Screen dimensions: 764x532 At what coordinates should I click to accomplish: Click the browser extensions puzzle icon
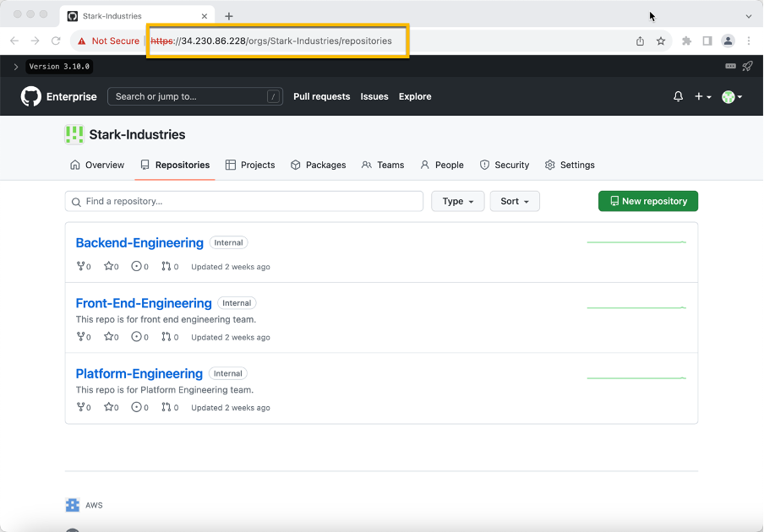pos(686,40)
